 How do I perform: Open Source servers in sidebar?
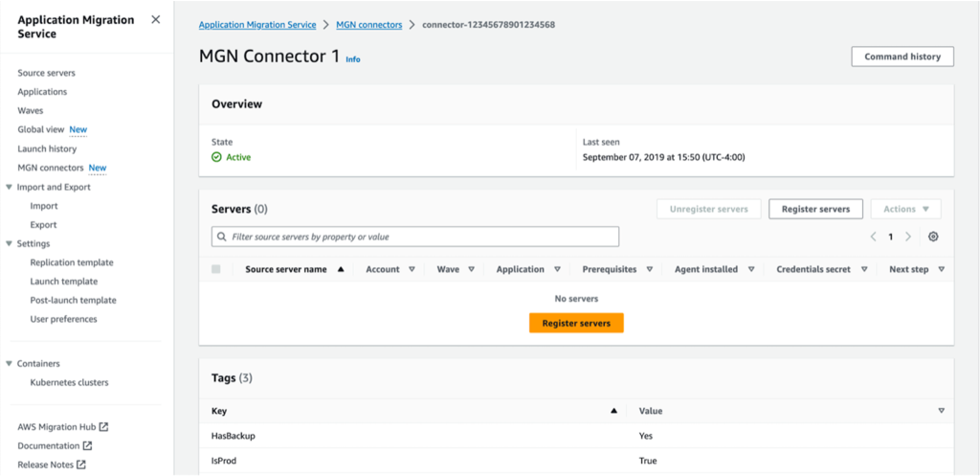point(46,73)
